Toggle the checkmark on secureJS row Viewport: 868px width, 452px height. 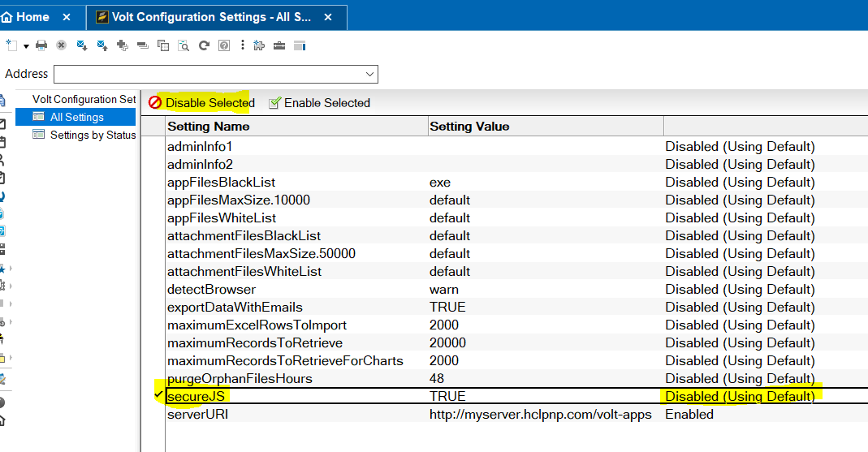click(x=158, y=395)
